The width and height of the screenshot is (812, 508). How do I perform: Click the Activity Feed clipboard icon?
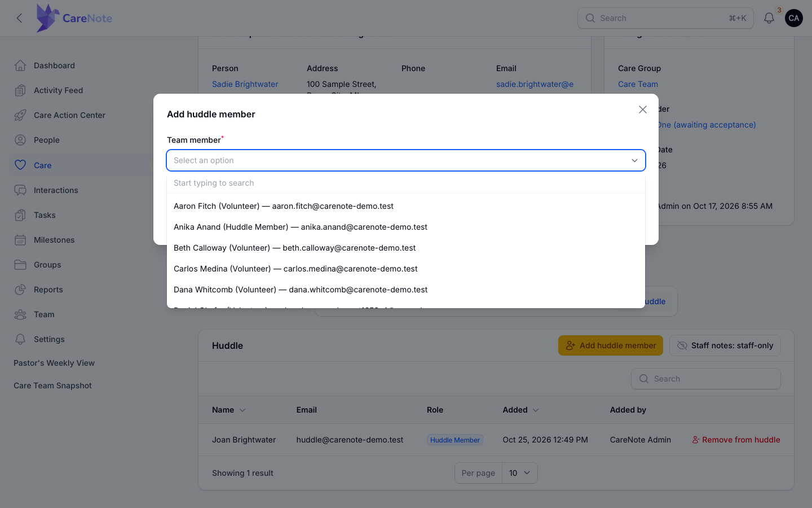pos(20,90)
